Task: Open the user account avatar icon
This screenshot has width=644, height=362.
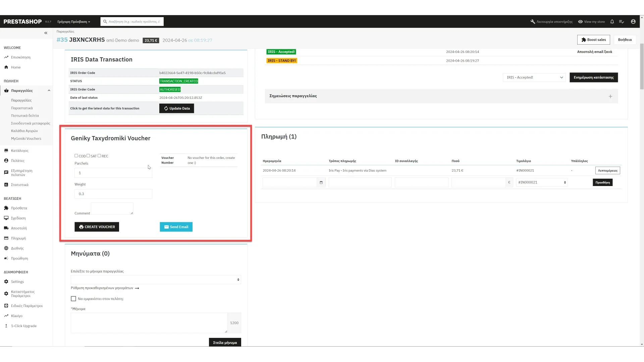Action: pyautogui.click(x=633, y=21)
